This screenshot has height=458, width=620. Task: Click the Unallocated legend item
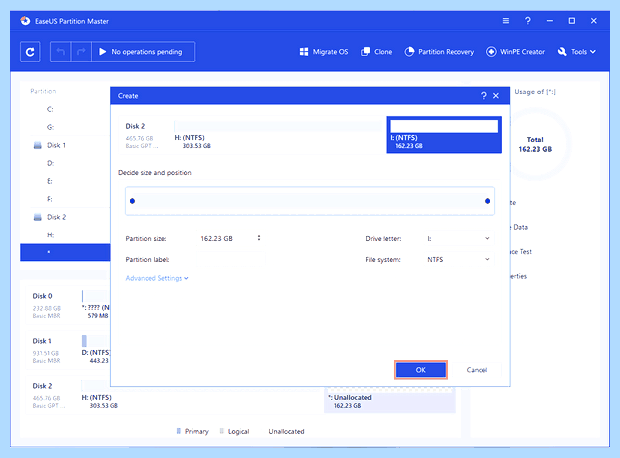286,431
